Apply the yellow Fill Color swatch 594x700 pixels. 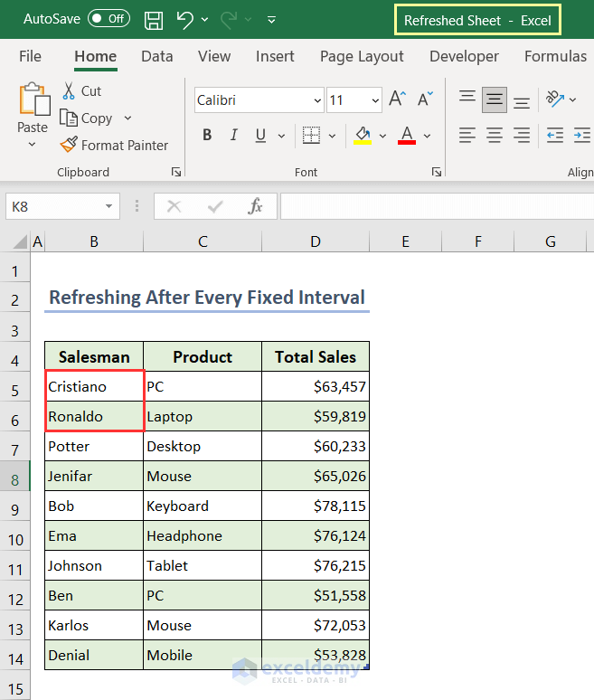363,136
